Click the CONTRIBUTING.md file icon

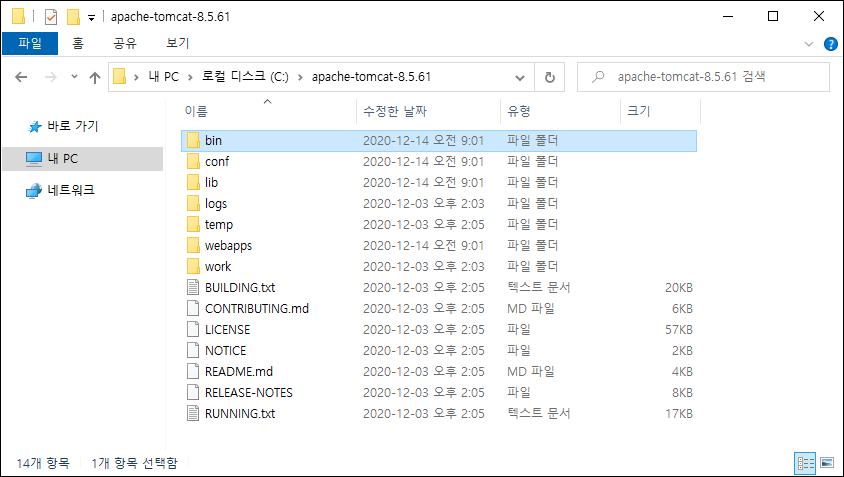coord(193,308)
